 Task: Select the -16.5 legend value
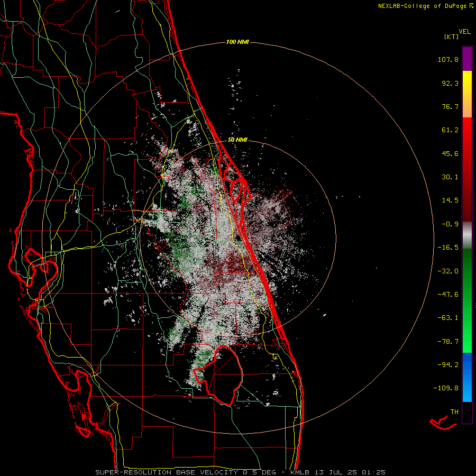point(448,248)
